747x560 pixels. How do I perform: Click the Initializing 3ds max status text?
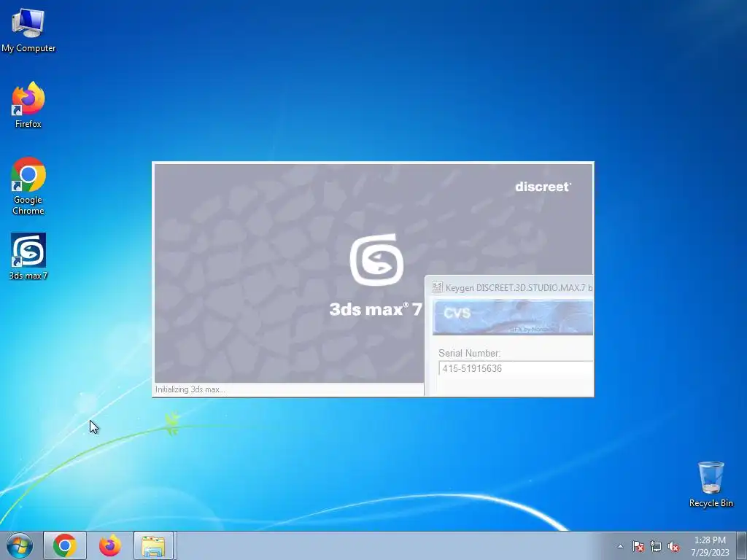(x=190, y=389)
